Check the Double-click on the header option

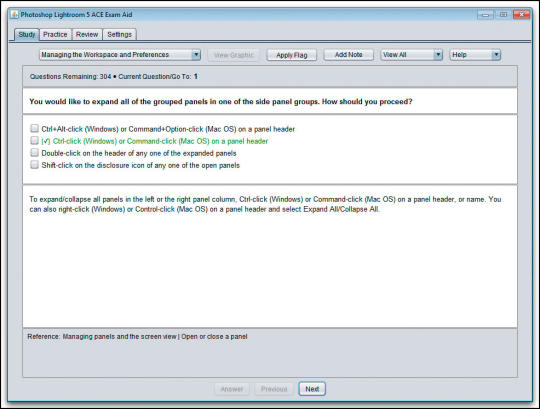pyautogui.click(x=34, y=153)
